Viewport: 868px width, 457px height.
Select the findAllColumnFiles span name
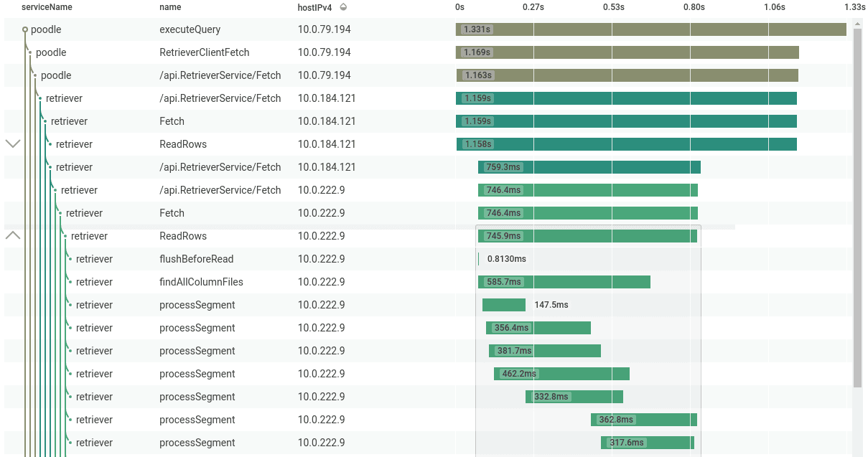tap(201, 282)
